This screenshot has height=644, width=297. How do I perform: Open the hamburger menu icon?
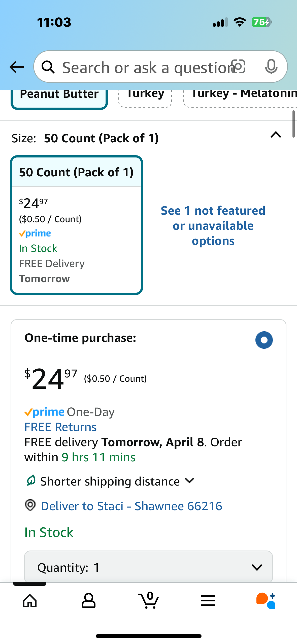click(208, 601)
